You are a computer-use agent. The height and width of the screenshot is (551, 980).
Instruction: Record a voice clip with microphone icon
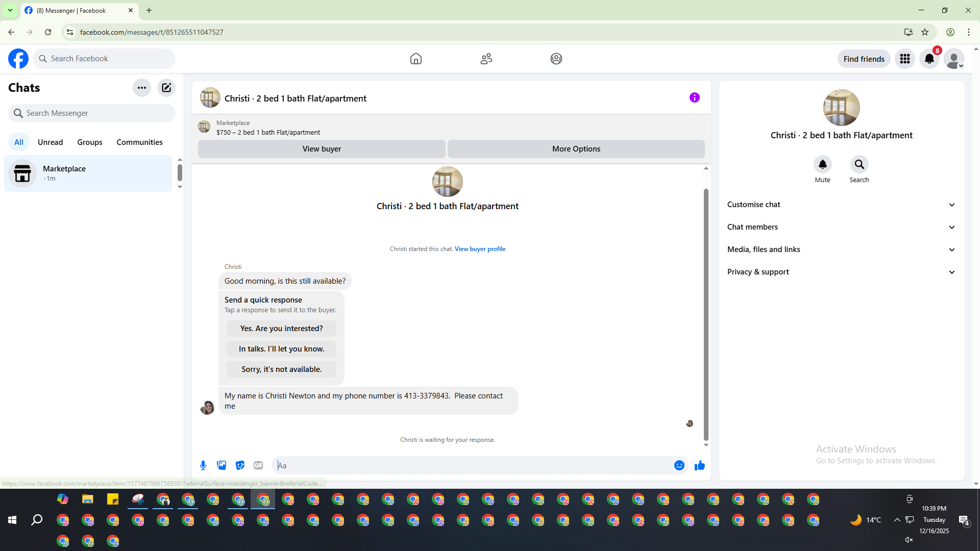[x=203, y=465]
